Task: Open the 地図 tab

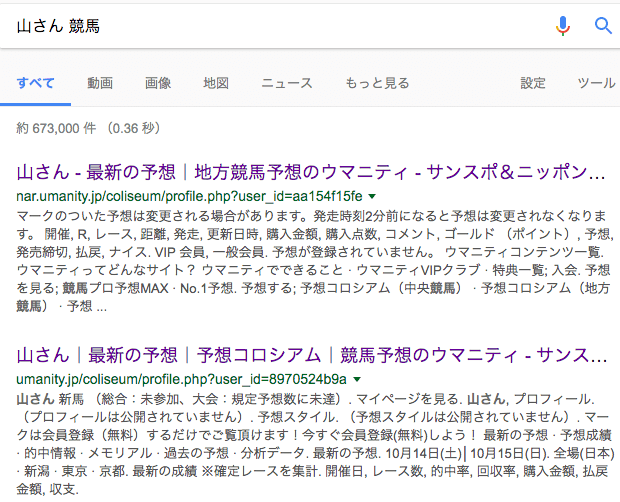Action: pos(216,83)
